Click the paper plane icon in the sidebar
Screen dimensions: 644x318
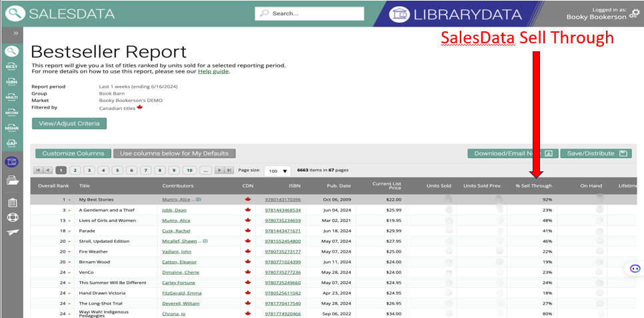(x=12, y=232)
